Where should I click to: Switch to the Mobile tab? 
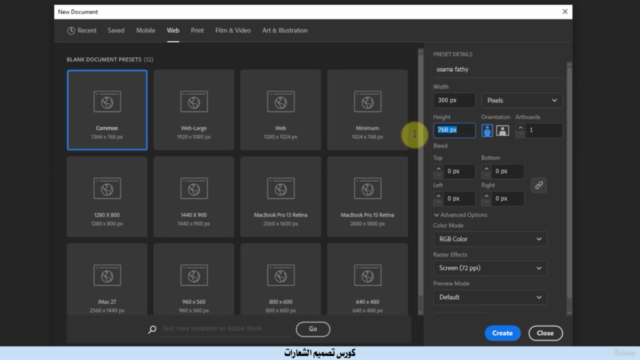tap(146, 31)
